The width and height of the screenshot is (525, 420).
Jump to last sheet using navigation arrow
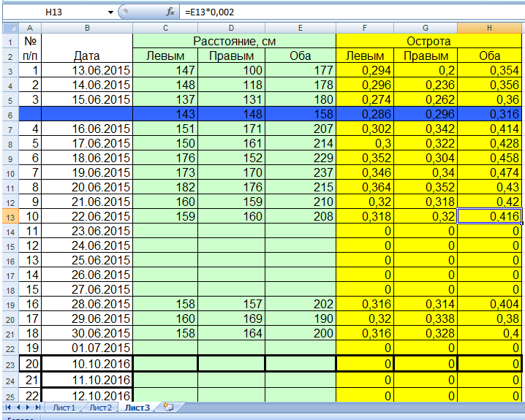point(38,407)
